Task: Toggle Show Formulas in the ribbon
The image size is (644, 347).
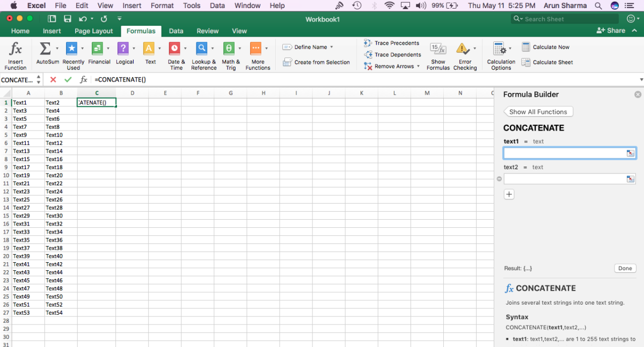Action: click(438, 54)
